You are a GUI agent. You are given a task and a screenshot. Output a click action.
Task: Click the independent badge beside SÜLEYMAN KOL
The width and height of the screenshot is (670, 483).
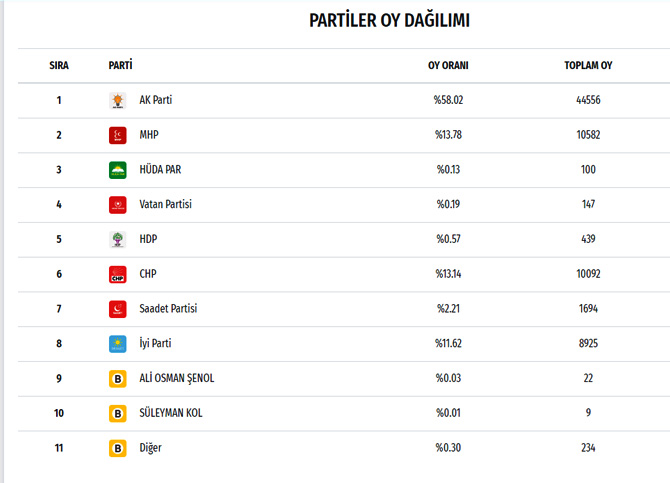coord(118,413)
